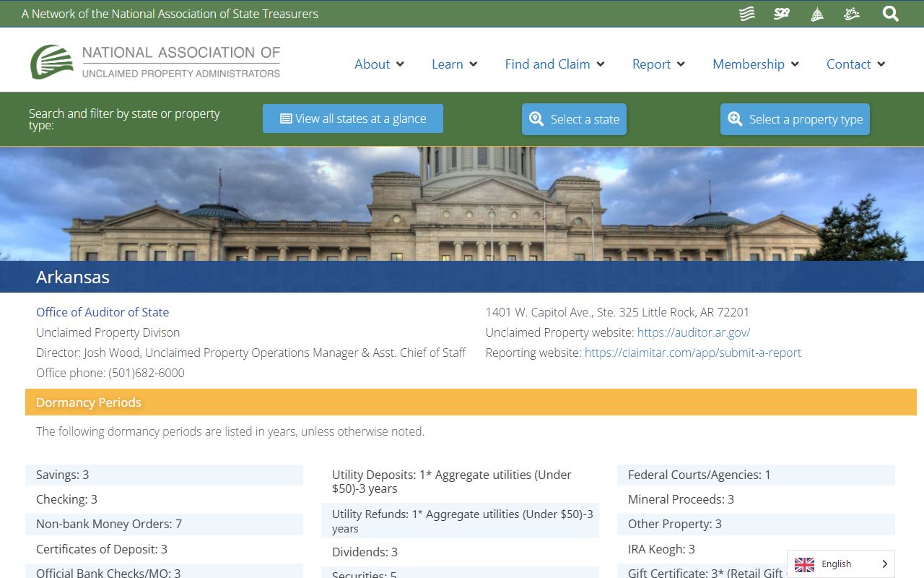Screen dimensions: 924x578
Task: Click the Director: Josh Wood line
Action: [251, 353]
